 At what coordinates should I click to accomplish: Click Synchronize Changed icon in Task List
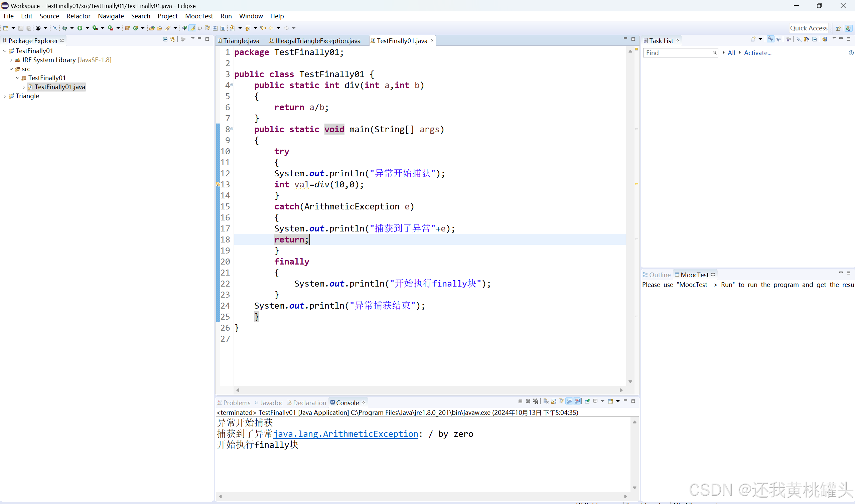coord(824,39)
